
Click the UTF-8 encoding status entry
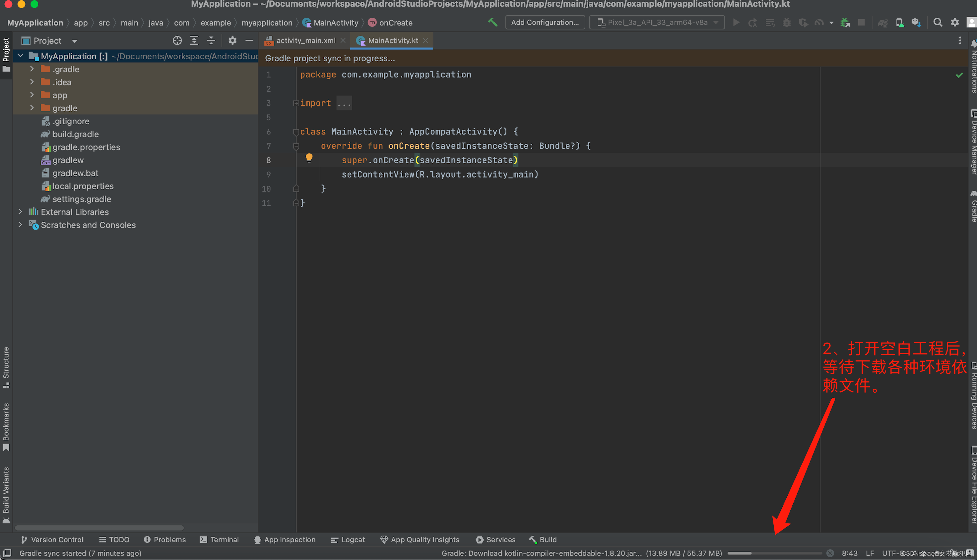[x=892, y=553]
